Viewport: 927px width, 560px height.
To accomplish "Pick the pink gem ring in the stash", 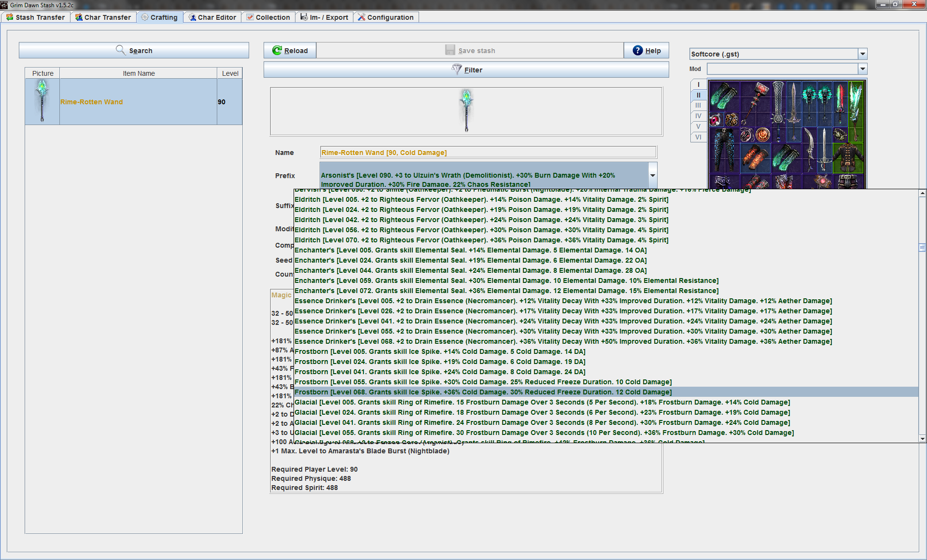I will pyautogui.click(x=716, y=120).
